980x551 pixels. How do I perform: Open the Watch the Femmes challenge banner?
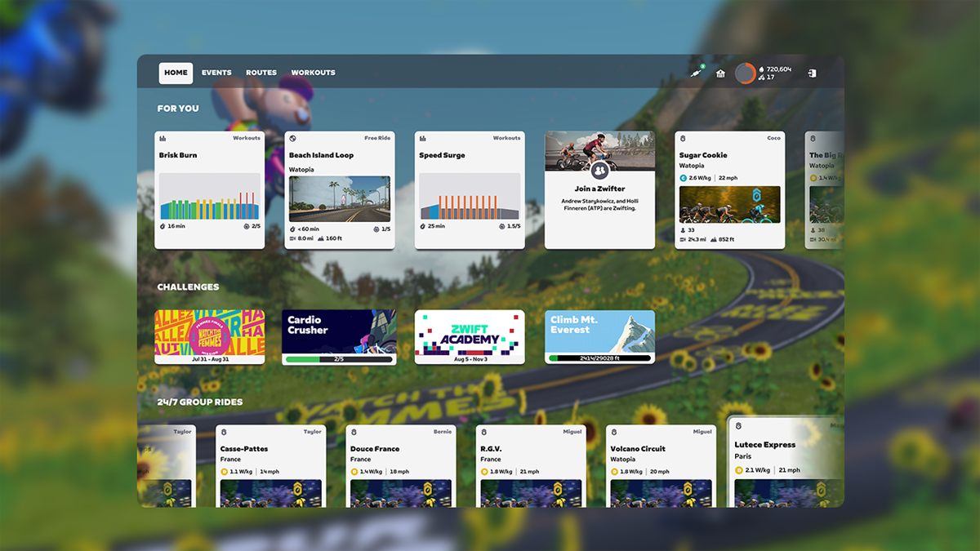pyautogui.click(x=210, y=337)
